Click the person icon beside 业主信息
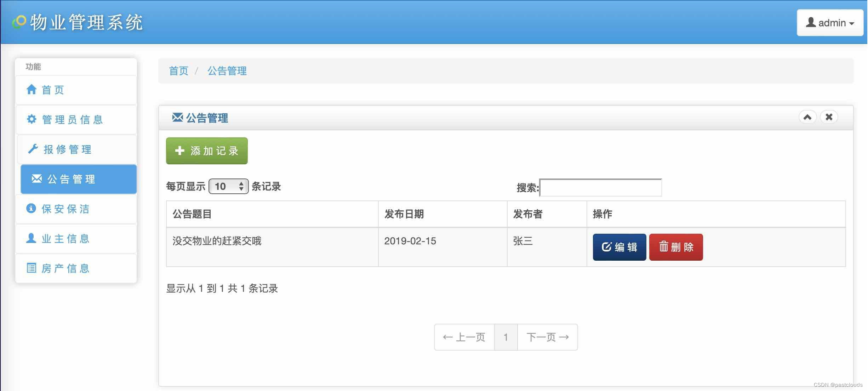This screenshot has height=391, width=868. 31,238
